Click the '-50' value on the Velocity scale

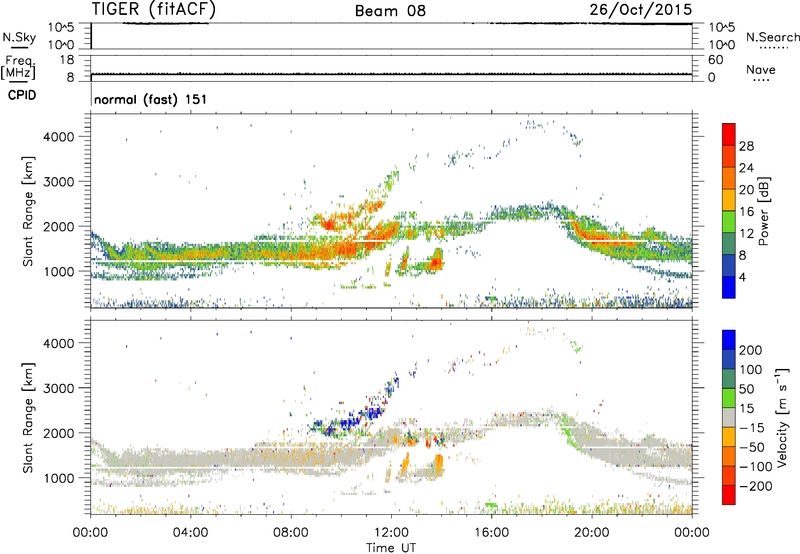click(752, 447)
